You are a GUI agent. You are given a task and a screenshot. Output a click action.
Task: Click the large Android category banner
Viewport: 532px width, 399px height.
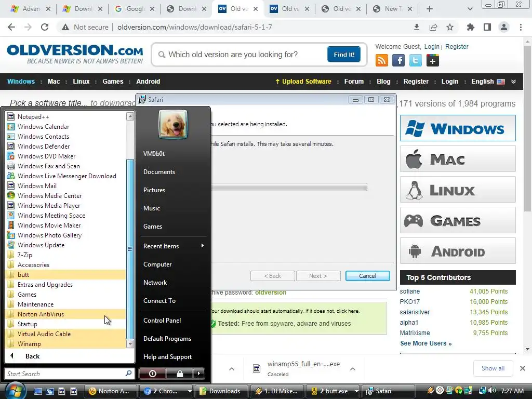(458, 251)
